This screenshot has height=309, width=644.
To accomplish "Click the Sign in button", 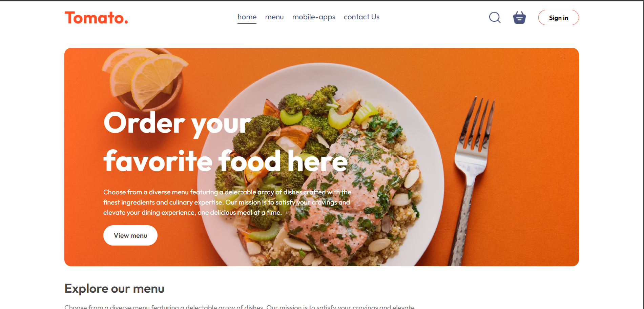I will [x=558, y=18].
